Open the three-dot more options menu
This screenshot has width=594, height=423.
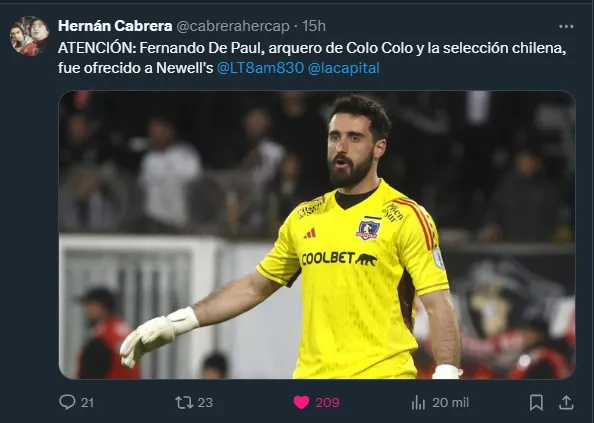coord(566,26)
